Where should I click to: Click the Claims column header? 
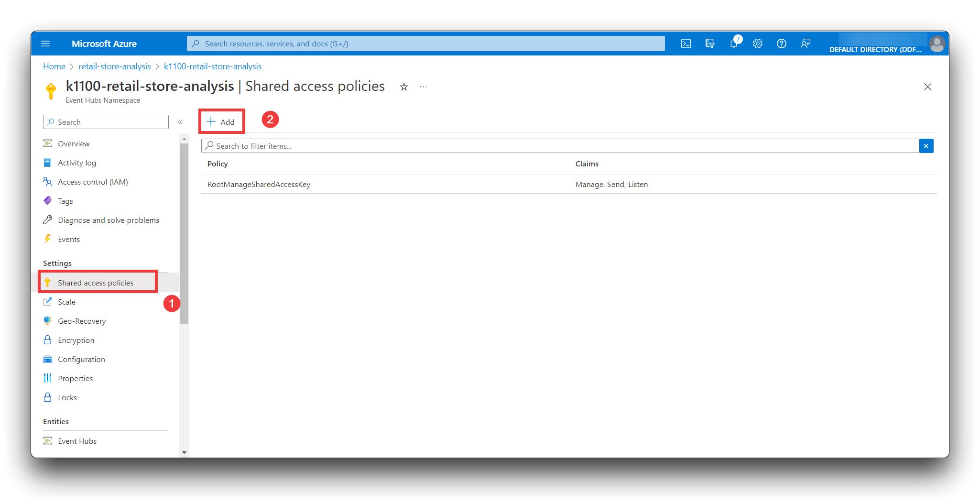[587, 164]
